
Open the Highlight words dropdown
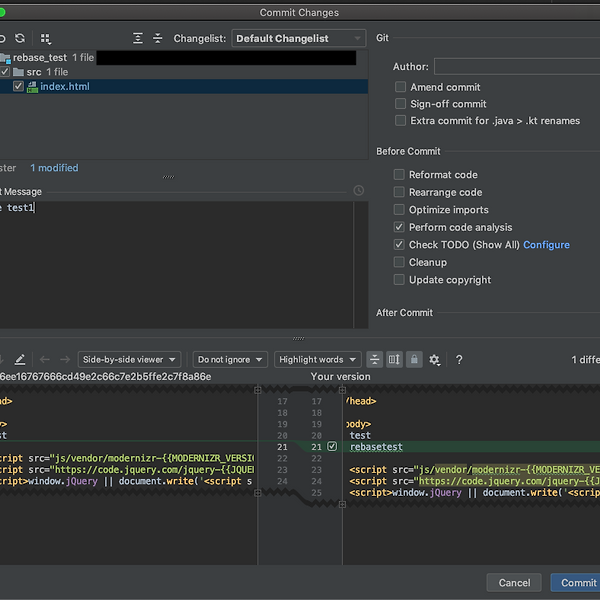(x=318, y=360)
